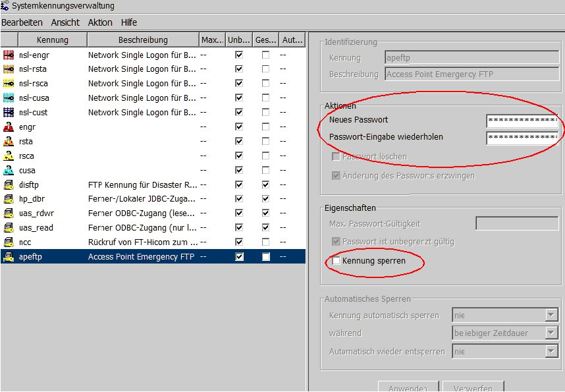Click description Ferner-/Lokaler JDBC-Zuga...

click(142, 199)
